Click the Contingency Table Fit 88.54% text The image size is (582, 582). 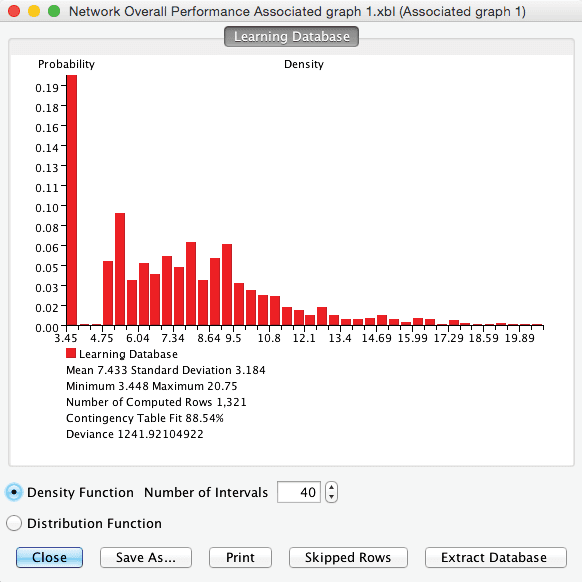coord(145,418)
